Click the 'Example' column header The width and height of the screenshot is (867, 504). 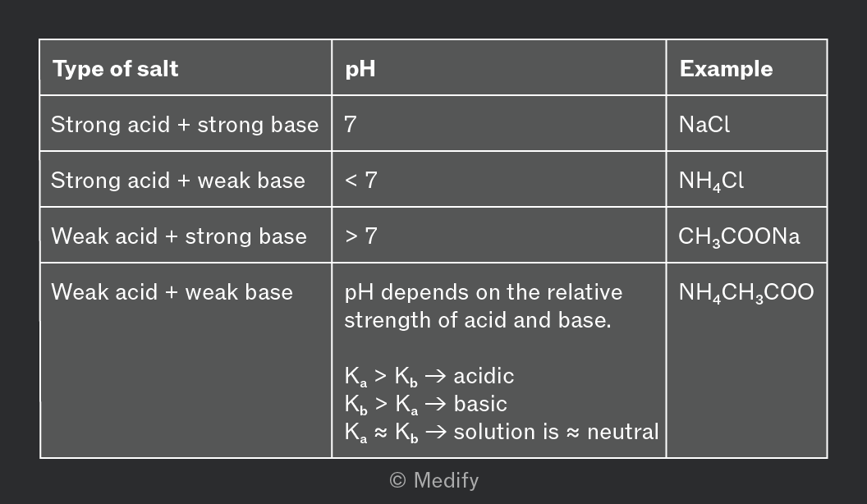tap(746, 67)
